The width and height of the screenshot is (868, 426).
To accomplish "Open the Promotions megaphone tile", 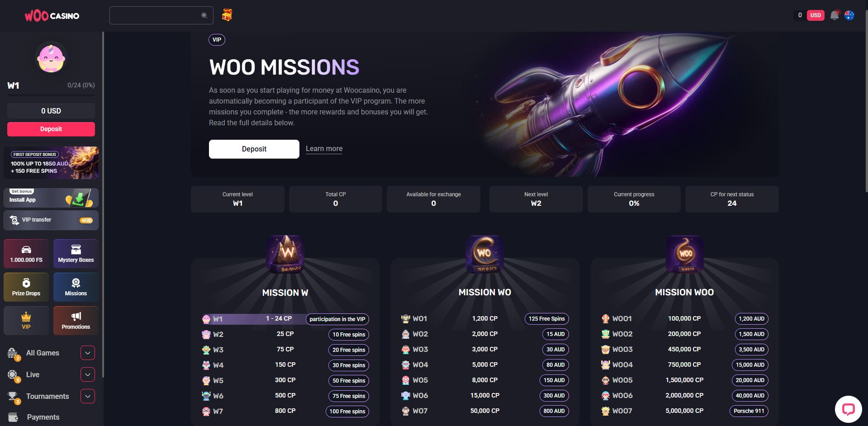I will point(76,321).
